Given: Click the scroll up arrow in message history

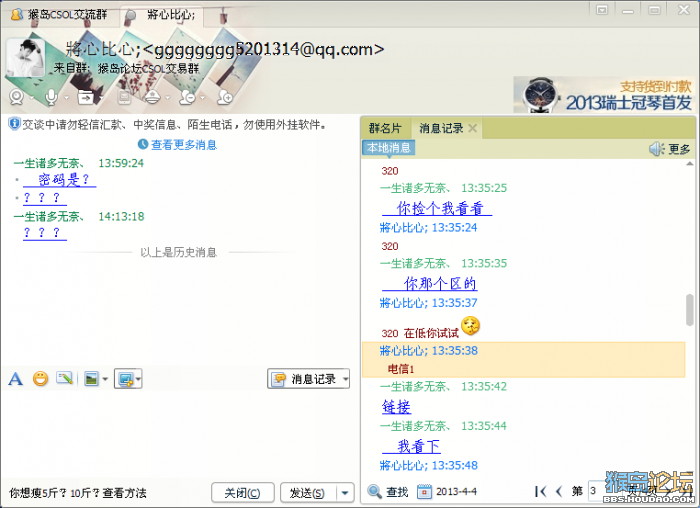Looking at the screenshot, I should [x=690, y=164].
